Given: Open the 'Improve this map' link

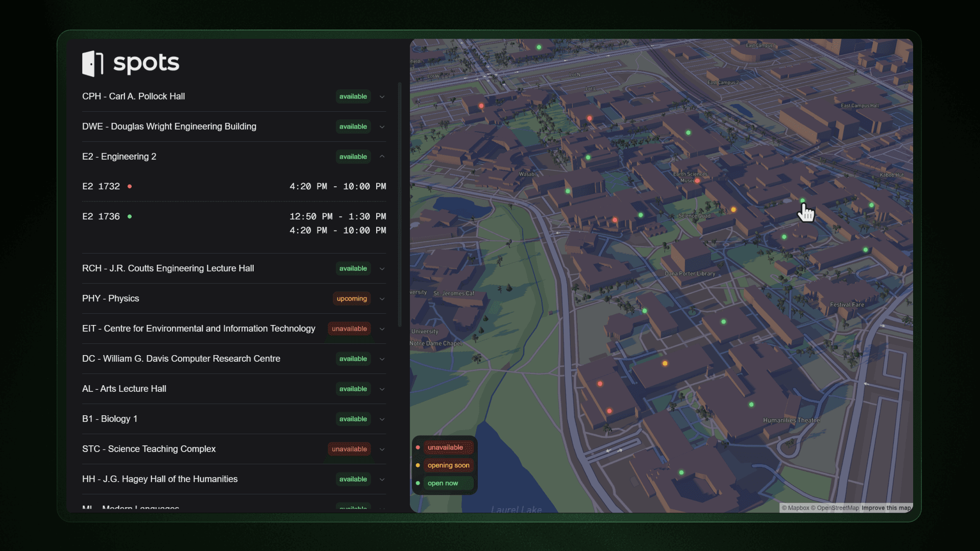Looking at the screenshot, I should (x=886, y=508).
